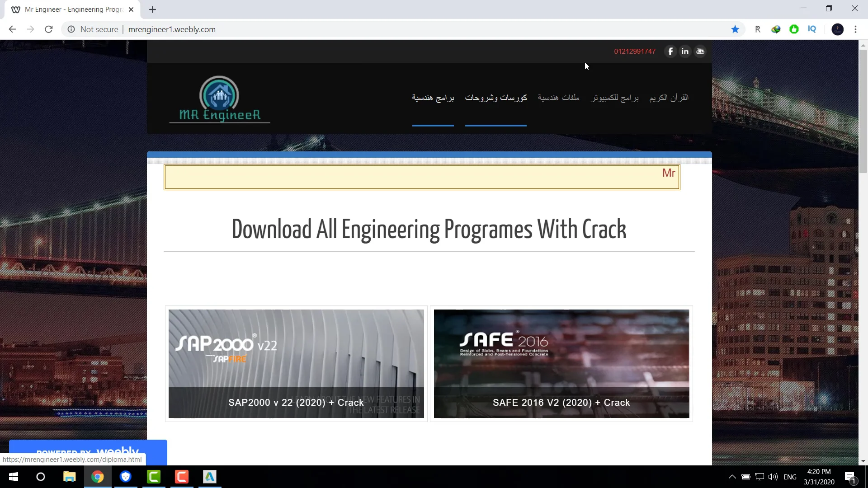
Task: Open the Facebook social icon
Action: coord(670,52)
